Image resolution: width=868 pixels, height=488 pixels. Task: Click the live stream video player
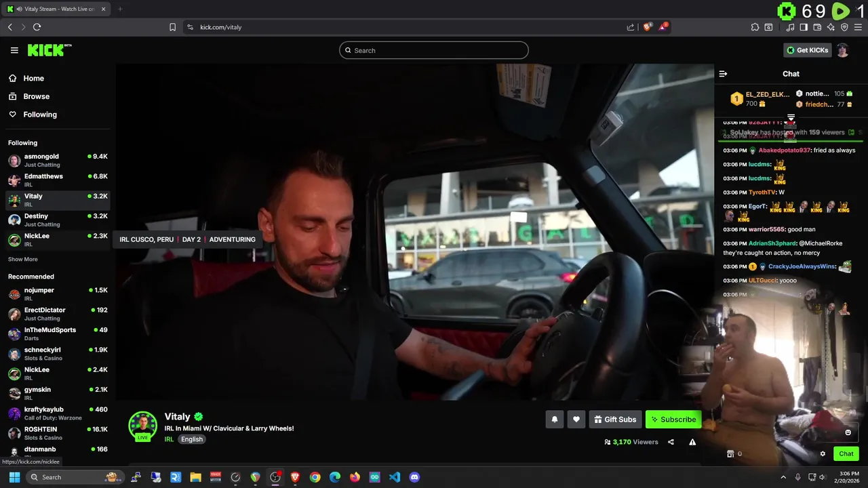click(x=414, y=232)
